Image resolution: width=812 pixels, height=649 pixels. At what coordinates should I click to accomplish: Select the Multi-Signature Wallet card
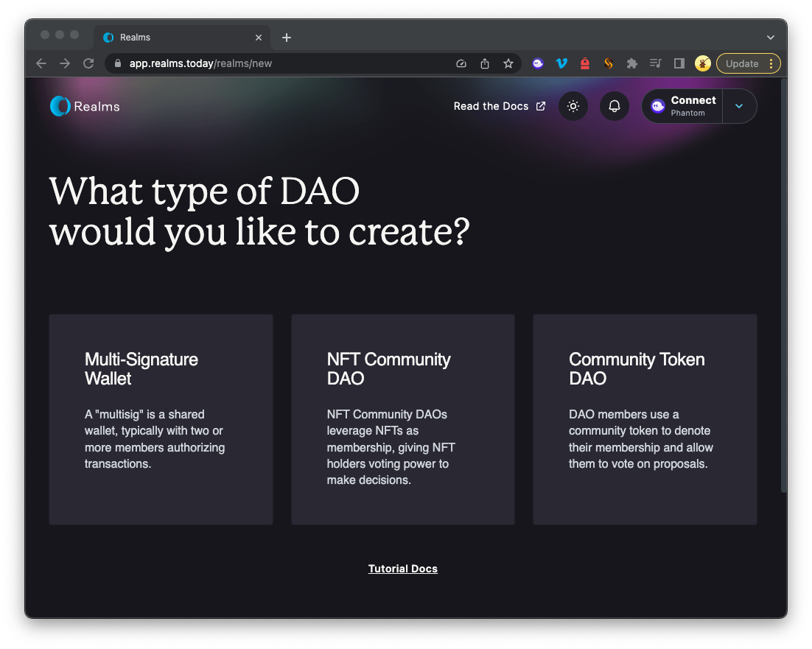click(x=161, y=419)
